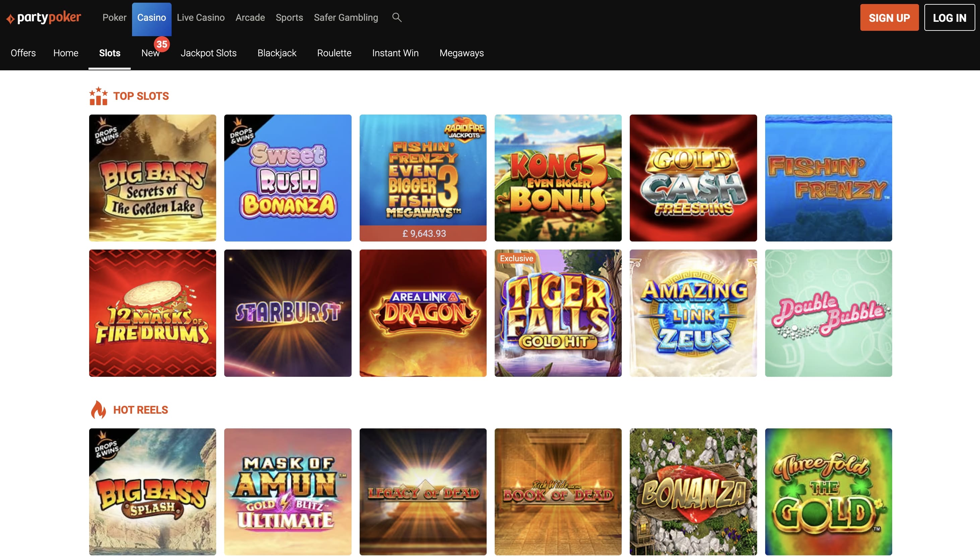Screen dimensions: 980x556
Task: Click the Exclusive badge on Tiger Falls
Action: point(516,258)
